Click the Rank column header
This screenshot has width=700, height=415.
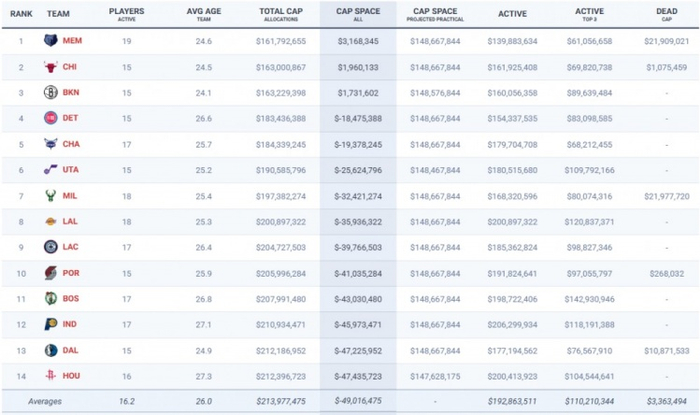[x=21, y=14]
